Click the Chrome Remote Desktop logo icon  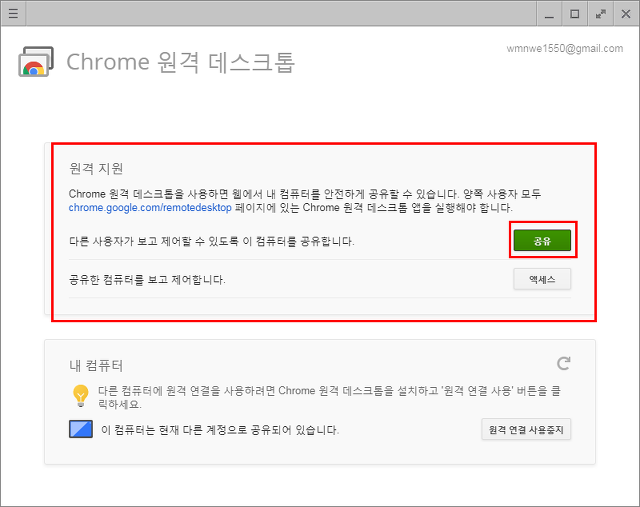click(36, 62)
